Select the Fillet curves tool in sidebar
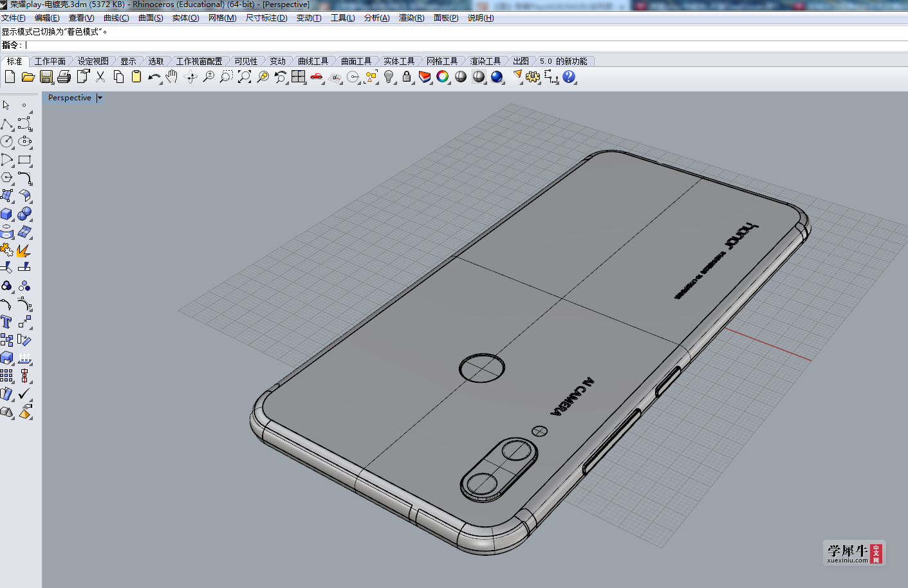Viewport: 908px width, 588px height. point(24,178)
